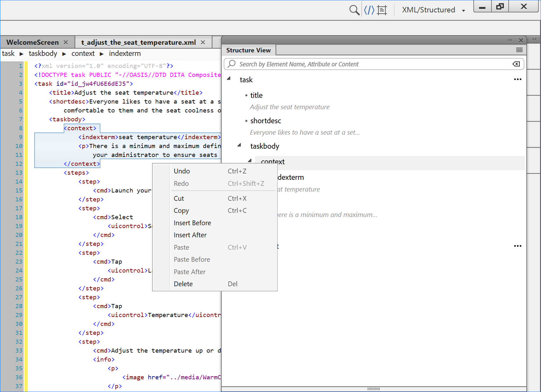The width and height of the screenshot is (541, 392).
Task: Click the structured view layout icon
Action: pyautogui.click(x=382, y=10)
